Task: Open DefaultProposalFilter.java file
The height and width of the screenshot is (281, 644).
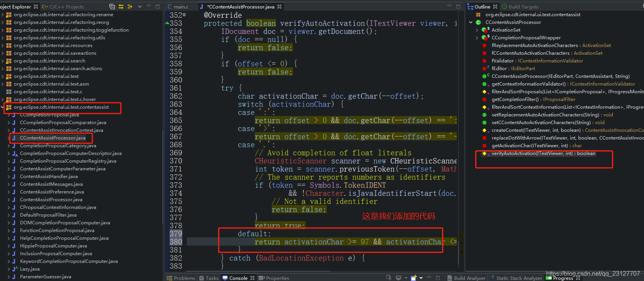Action: tap(48, 215)
